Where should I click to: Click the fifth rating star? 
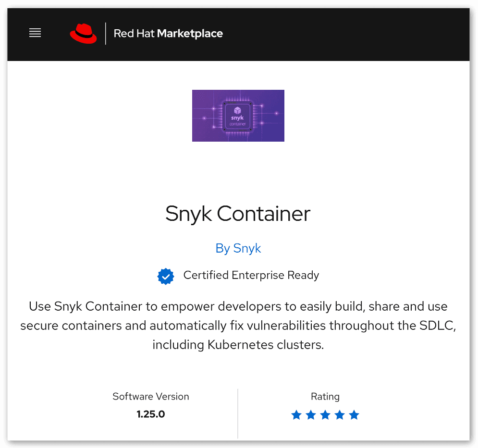coord(354,415)
